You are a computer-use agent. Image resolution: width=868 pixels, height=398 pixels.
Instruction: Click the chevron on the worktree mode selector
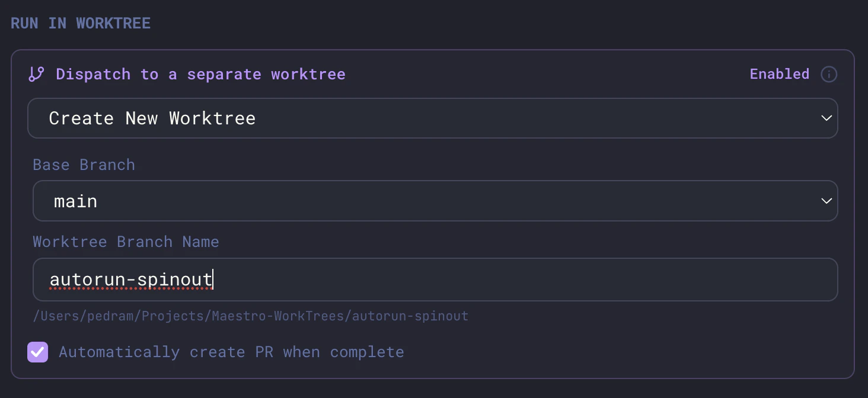pyautogui.click(x=826, y=118)
